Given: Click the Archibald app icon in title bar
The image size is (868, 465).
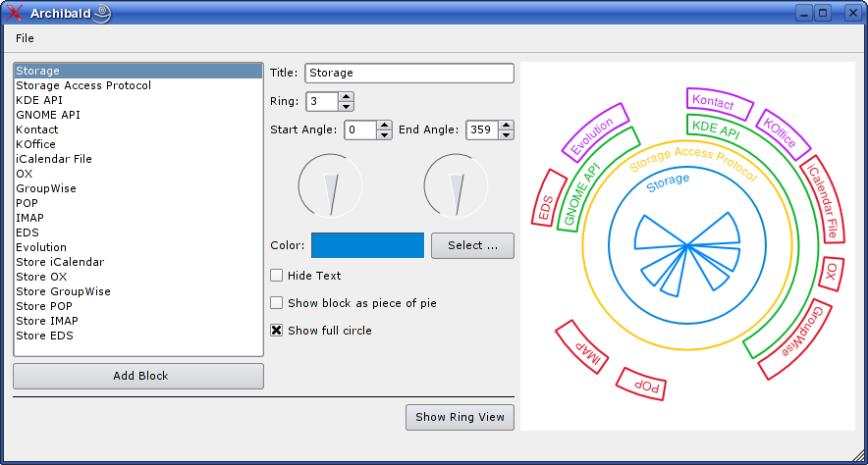Looking at the screenshot, I should [x=15, y=13].
